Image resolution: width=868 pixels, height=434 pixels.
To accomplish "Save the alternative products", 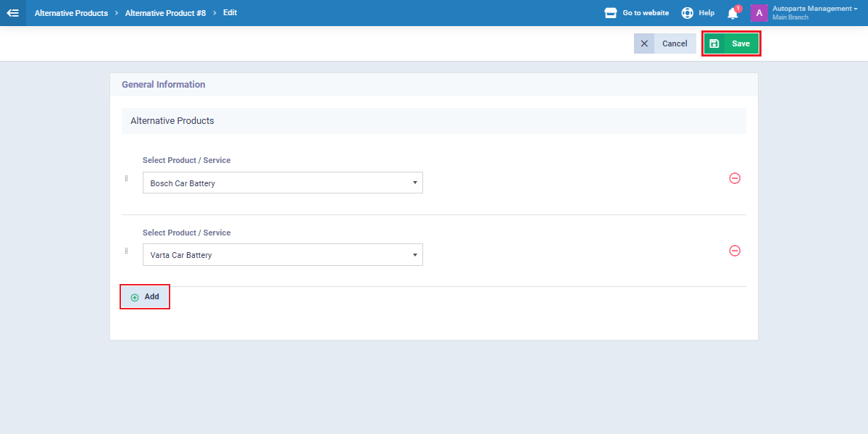I will coord(731,43).
